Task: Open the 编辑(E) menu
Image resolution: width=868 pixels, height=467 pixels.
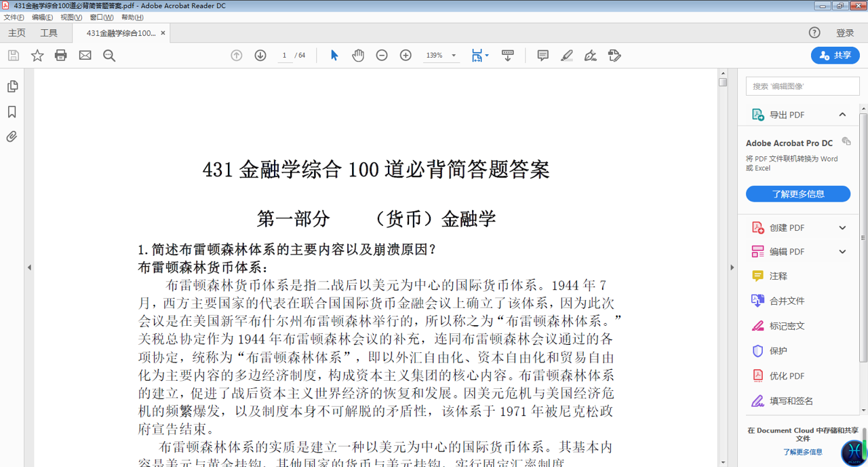Action: point(42,18)
